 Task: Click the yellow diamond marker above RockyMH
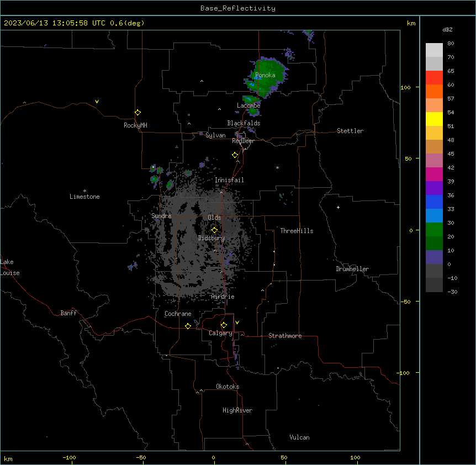tap(137, 113)
